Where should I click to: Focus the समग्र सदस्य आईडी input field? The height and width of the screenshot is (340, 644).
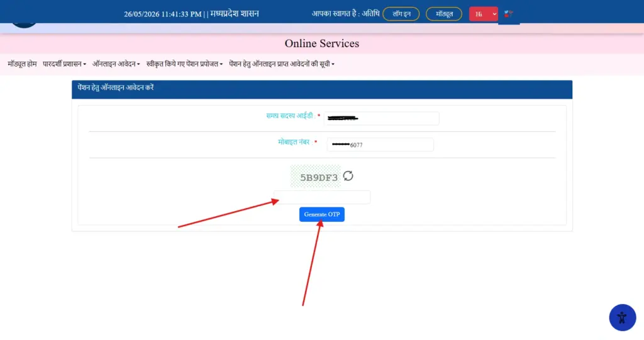pos(382,118)
